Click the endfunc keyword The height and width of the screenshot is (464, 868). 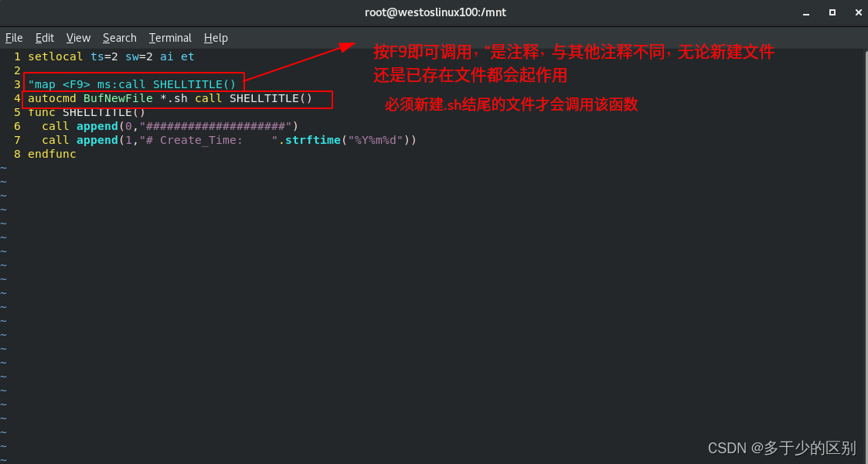(52, 154)
